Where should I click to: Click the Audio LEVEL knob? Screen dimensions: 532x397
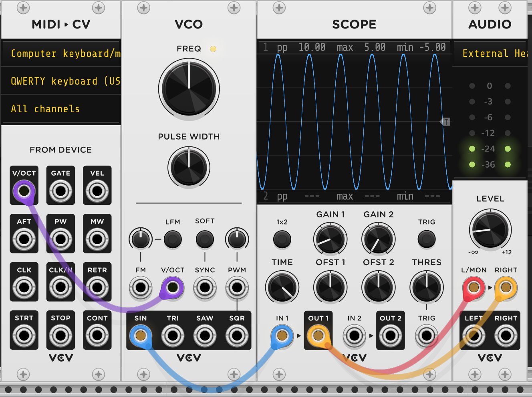(x=490, y=230)
